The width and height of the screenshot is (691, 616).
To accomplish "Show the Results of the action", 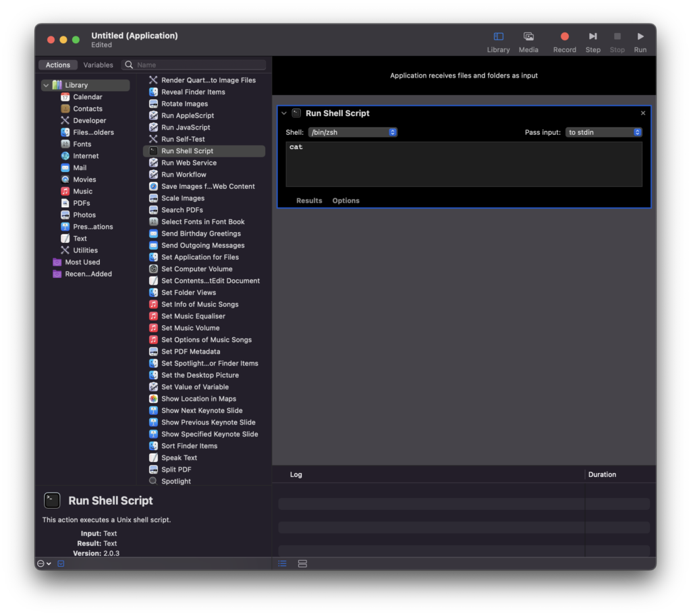I will pyautogui.click(x=309, y=200).
